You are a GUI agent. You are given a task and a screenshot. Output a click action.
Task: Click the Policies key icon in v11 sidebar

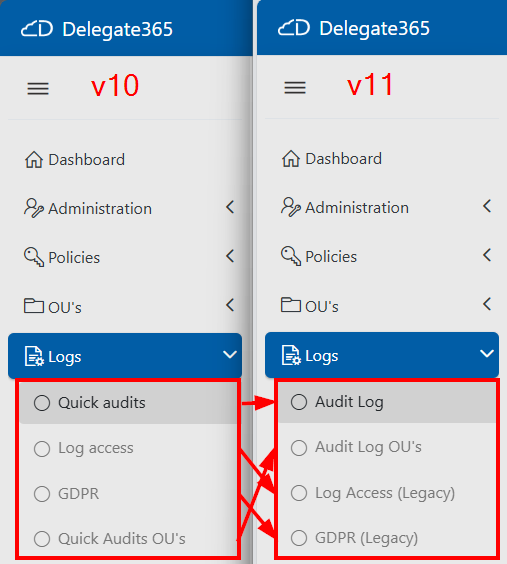[x=291, y=256]
